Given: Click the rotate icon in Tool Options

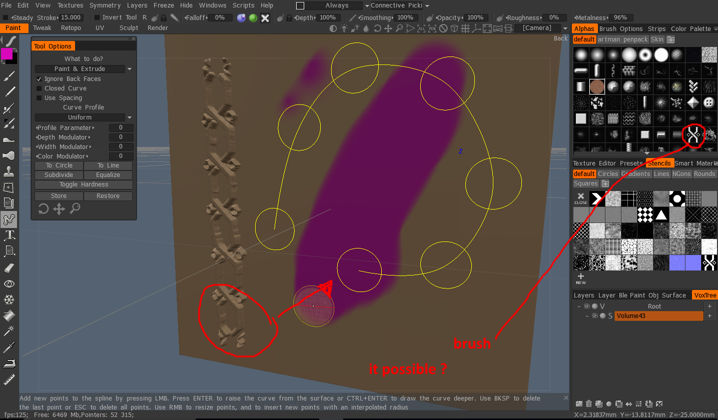Looking at the screenshot, I should click(x=44, y=209).
